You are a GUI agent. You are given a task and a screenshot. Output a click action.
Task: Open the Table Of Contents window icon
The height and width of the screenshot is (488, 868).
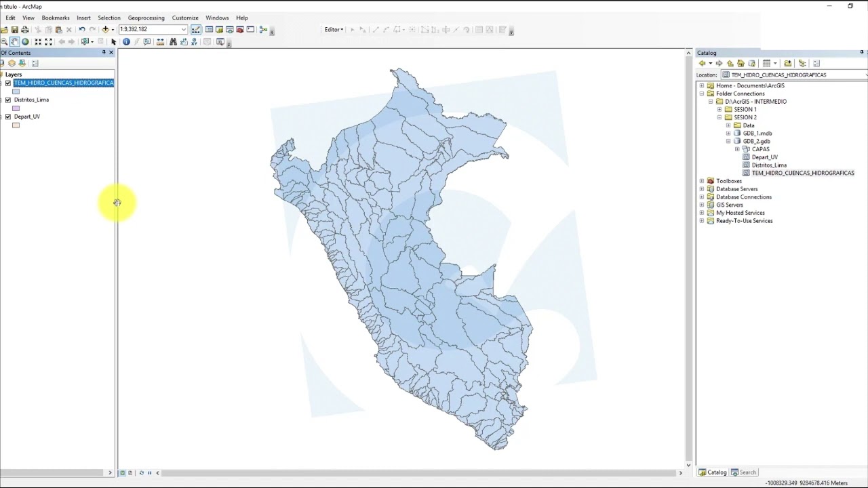pos(209,30)
